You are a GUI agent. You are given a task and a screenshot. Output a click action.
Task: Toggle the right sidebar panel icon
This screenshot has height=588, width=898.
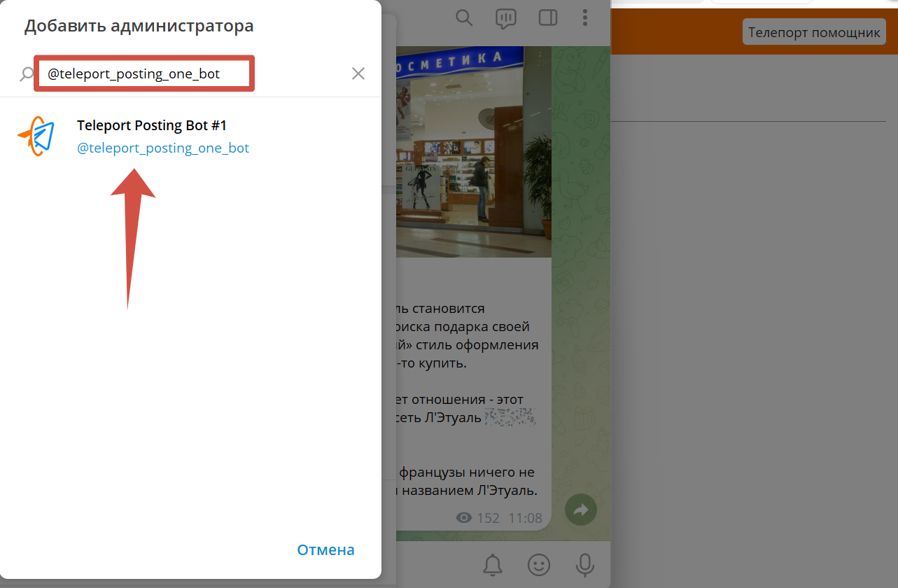tap(547, 17)
